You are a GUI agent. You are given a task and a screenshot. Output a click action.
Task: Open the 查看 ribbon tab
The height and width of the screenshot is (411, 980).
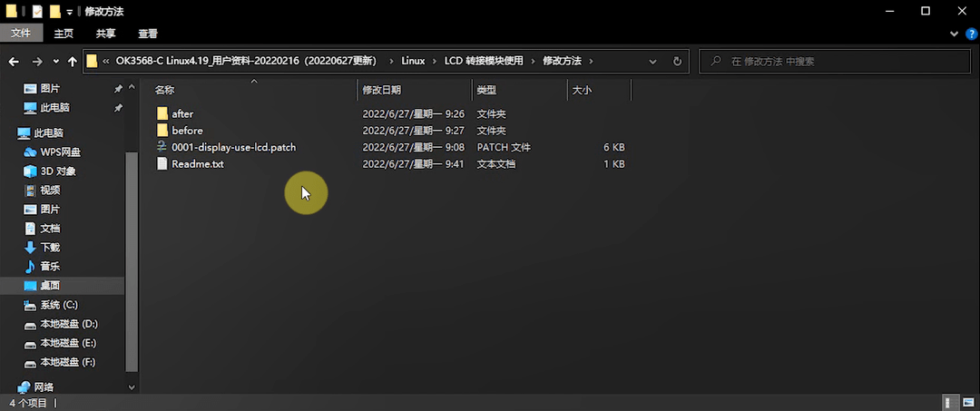click(x=148, y=34)
